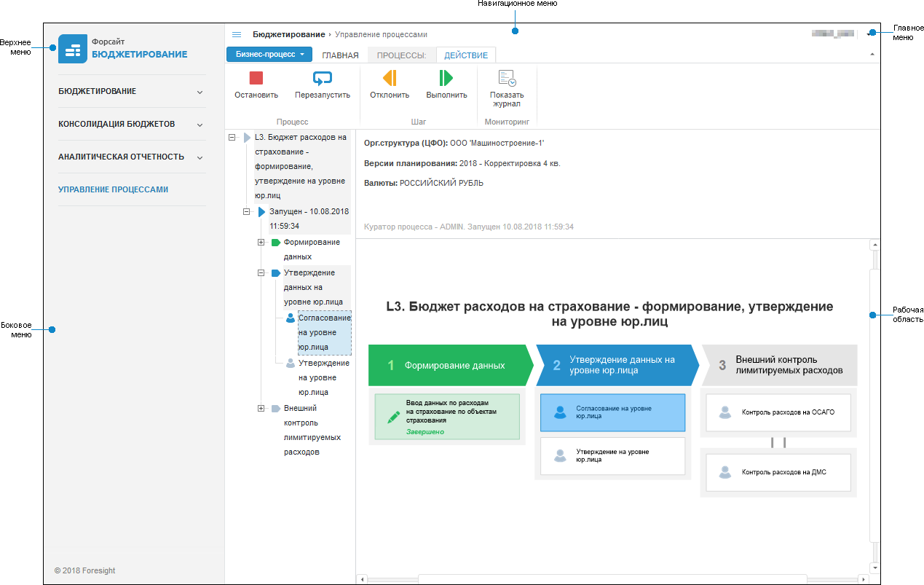
Task: Collapse the L3 root tree node
Action: [232, 137]
